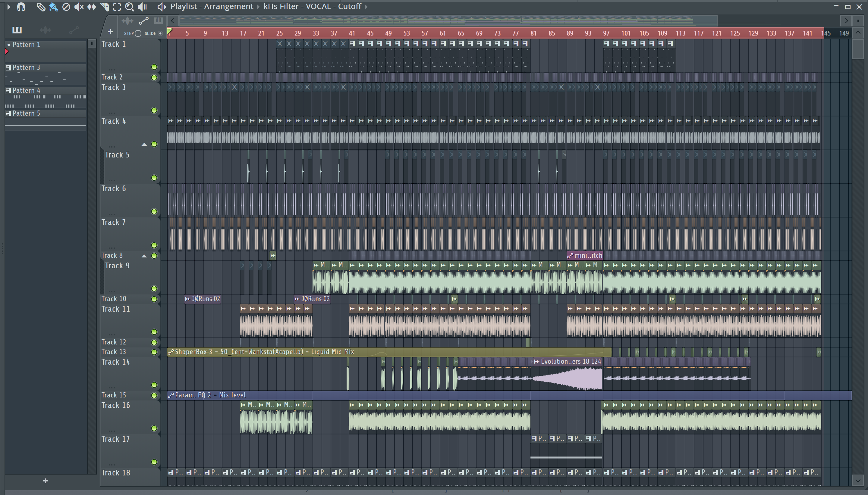Collapse the Track 8 group arrow
This screenshot has height=495, width=868.
[x=144, y=256]
